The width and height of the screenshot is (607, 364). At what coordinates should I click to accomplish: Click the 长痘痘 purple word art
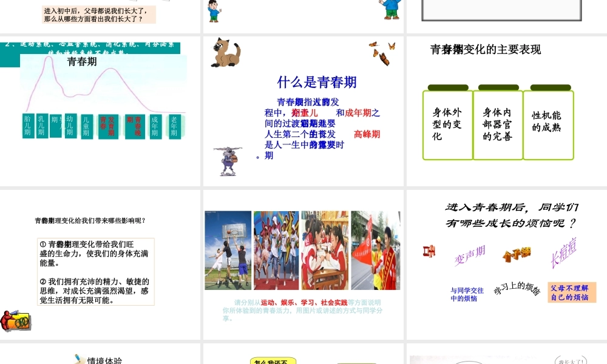tap(564, 252)
